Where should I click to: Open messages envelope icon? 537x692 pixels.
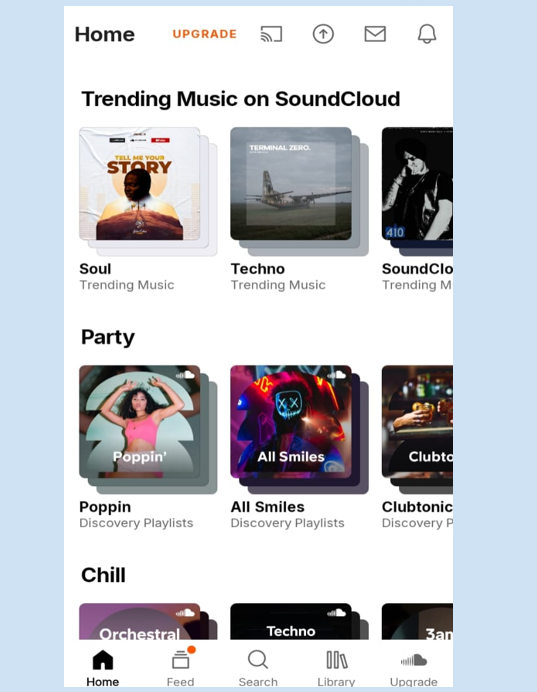click(375, 34)
